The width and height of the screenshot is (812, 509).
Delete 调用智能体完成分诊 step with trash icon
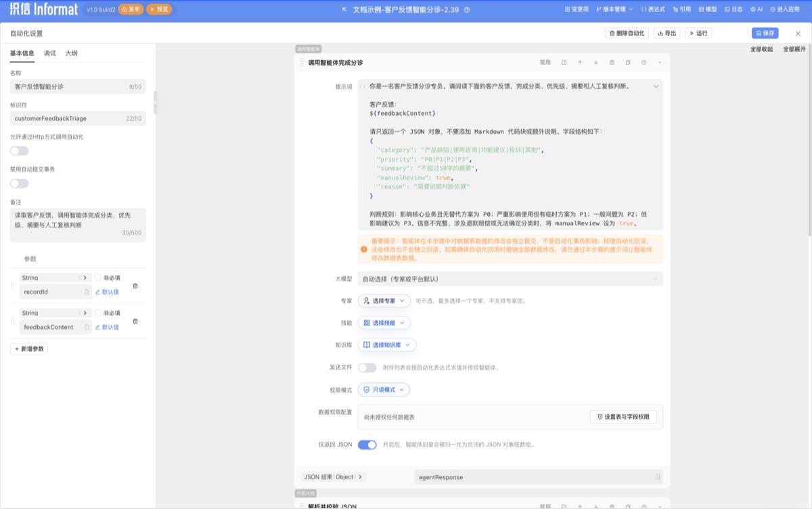point(612,62)
